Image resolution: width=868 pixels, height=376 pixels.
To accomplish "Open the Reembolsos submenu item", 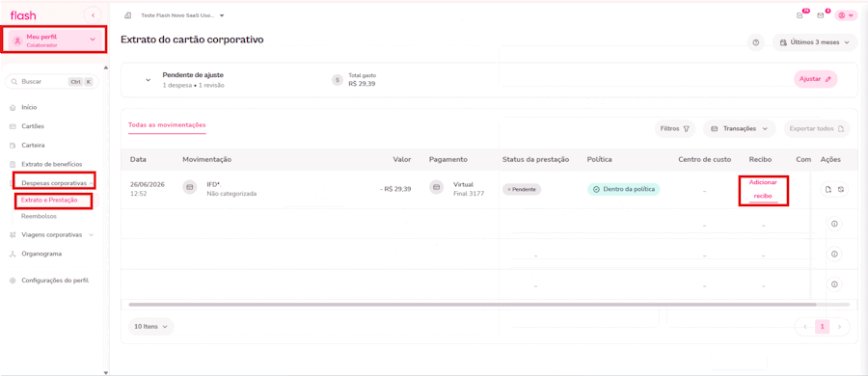I will point(39,217).
